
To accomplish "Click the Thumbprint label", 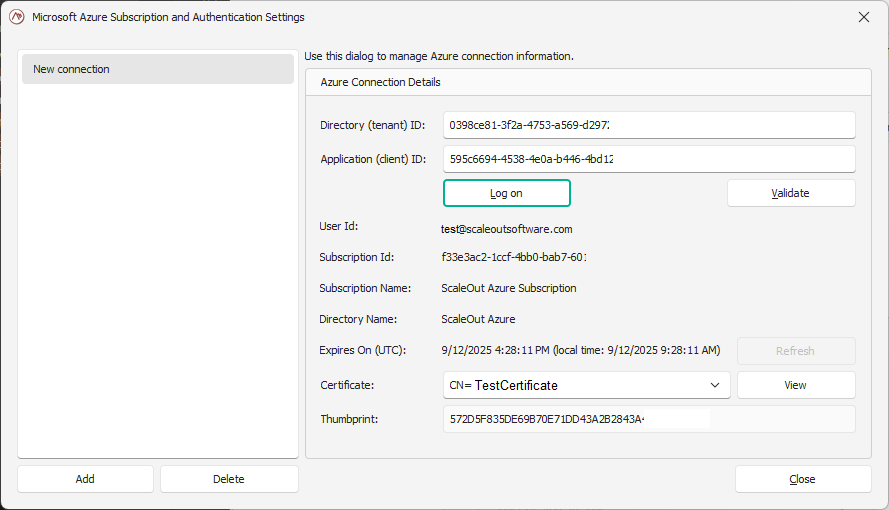I will tap(349, 419).
